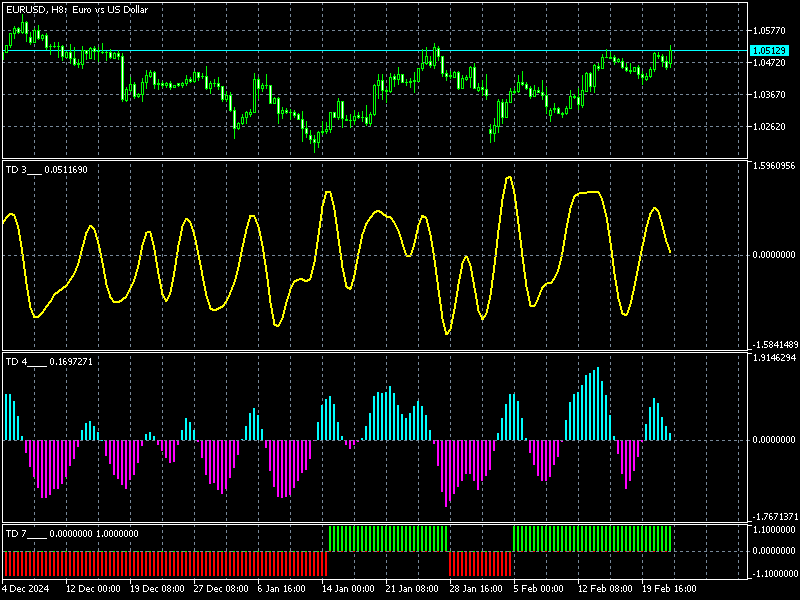Click the 27 Dec 08:00 time label
The height and width of the screenshot is (600, 800).
pos(221,589)
